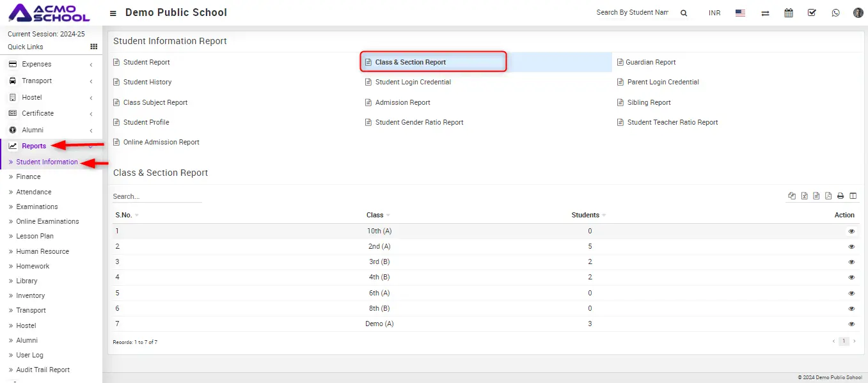Viewport: 868px width, 383px height.
Task: Click the WhatsApp icon in header
Action: pos(835,13)
